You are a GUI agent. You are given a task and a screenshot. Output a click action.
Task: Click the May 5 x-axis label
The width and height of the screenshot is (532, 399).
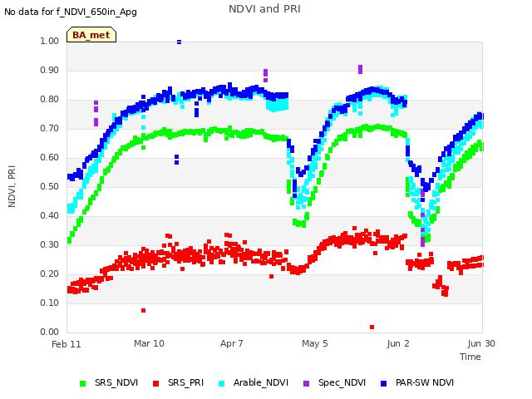pyautogui.click(x=315, y=343)
